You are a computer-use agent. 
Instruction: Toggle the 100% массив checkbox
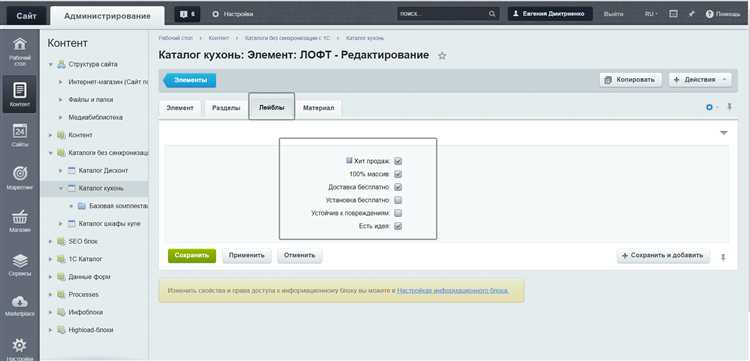398,174
